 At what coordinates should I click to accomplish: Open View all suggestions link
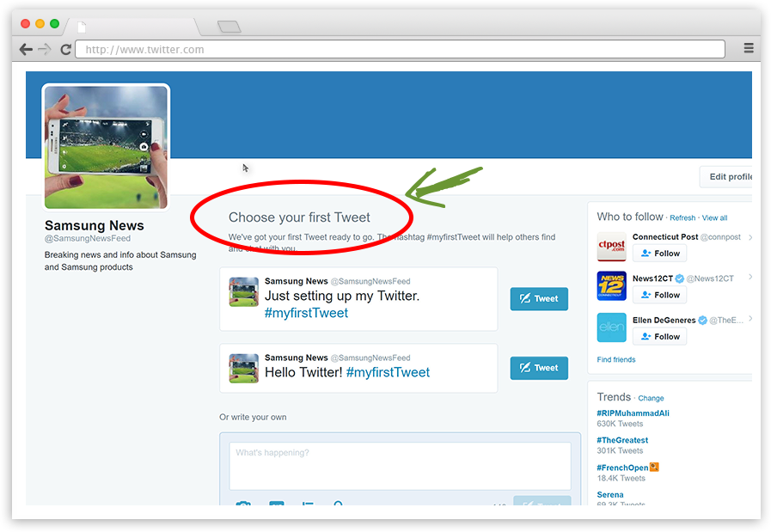714,217
